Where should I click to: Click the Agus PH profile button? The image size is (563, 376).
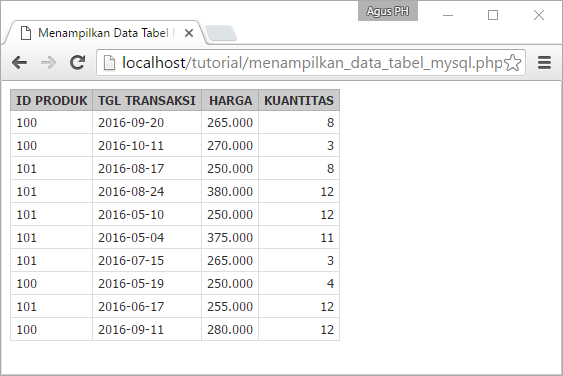[x=387, y=11]
